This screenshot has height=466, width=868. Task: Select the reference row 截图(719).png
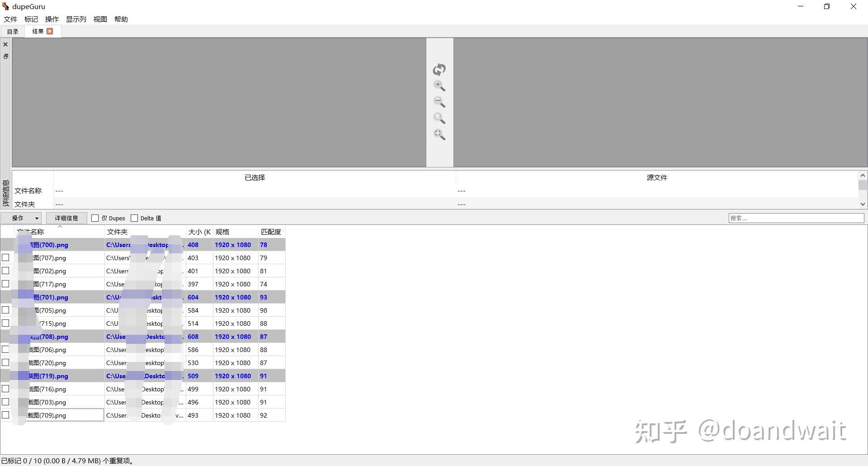pos(143,376)
